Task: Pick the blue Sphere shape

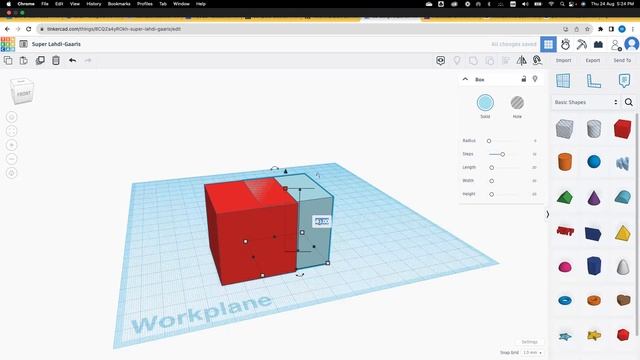Action: pos(594,162)
